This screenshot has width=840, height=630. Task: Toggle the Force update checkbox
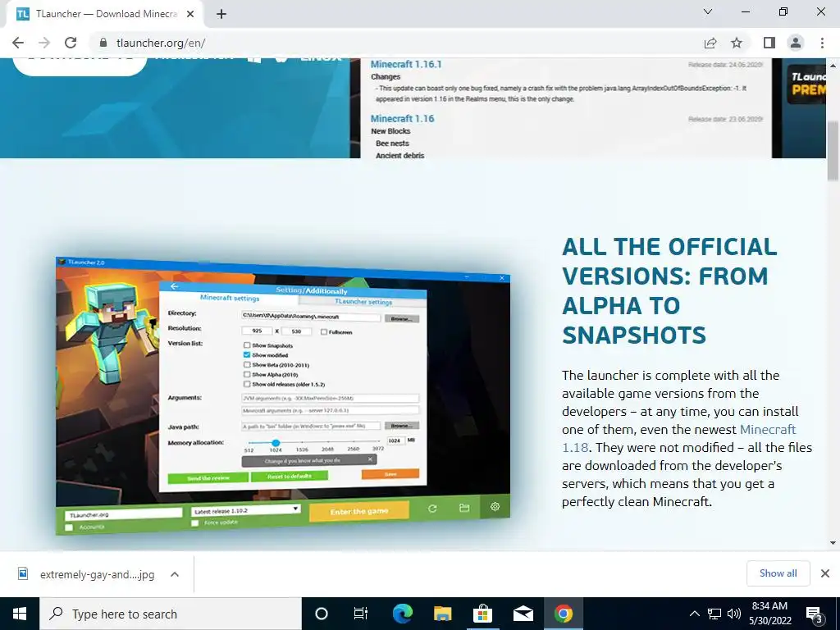195,523
